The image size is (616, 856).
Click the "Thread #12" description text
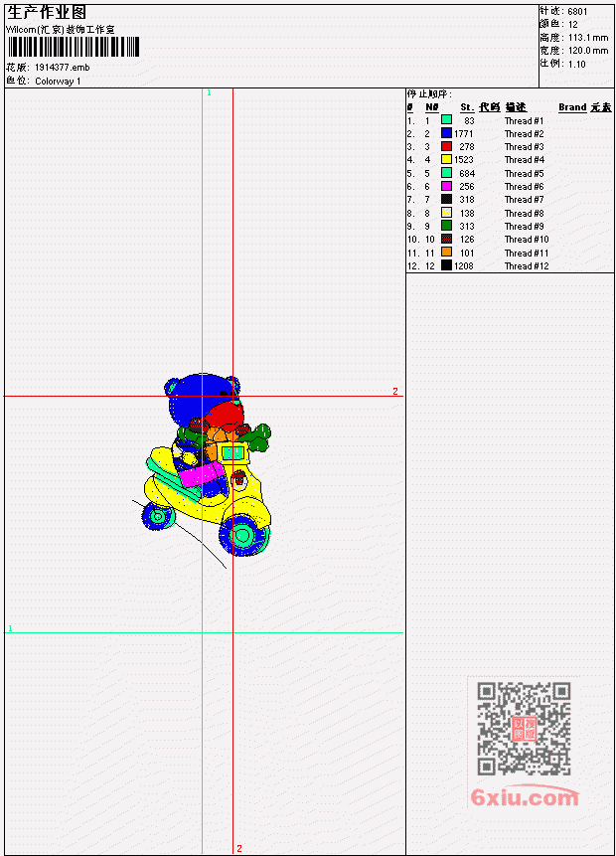pos(527,266)
